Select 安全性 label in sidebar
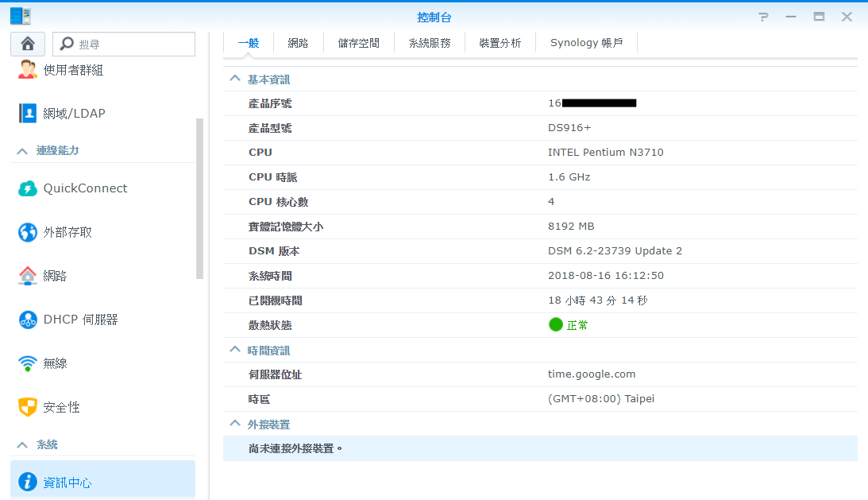Image resolution: width=868 pixels, height=500 pixels. click(x=61, y=408)
